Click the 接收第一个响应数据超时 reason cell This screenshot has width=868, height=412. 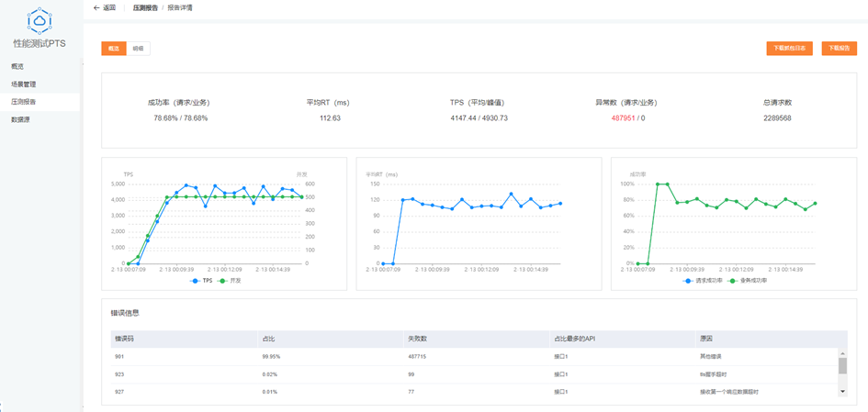coord(728,392)
